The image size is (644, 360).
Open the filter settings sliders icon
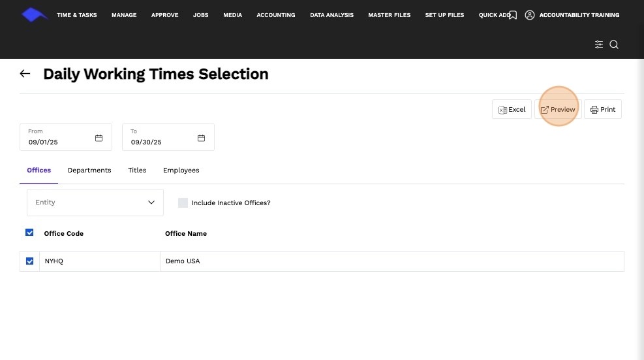pos(599,44)
